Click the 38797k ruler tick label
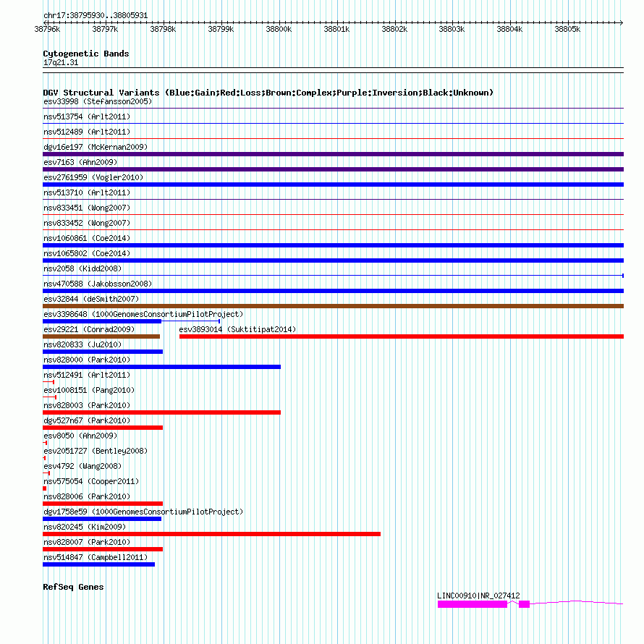The width and height of the screenshot is (644, 644). click(x=105, y=29)
